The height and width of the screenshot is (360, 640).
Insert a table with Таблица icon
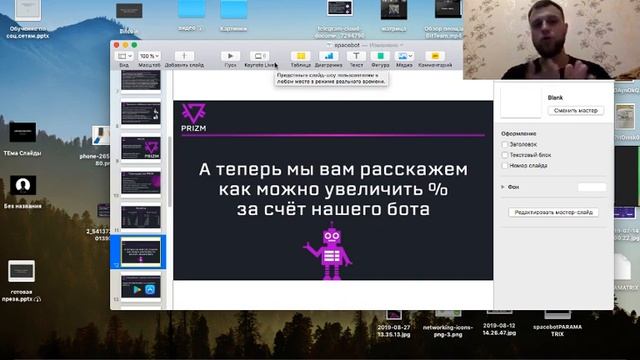tap(301, 56)
